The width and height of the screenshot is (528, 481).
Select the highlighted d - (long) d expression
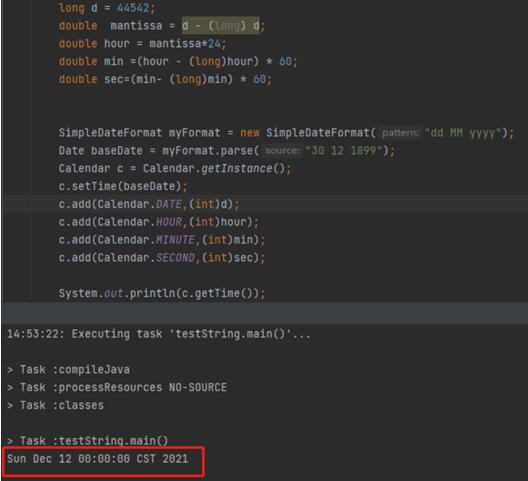pyautogui.click(x=221, y=25)
